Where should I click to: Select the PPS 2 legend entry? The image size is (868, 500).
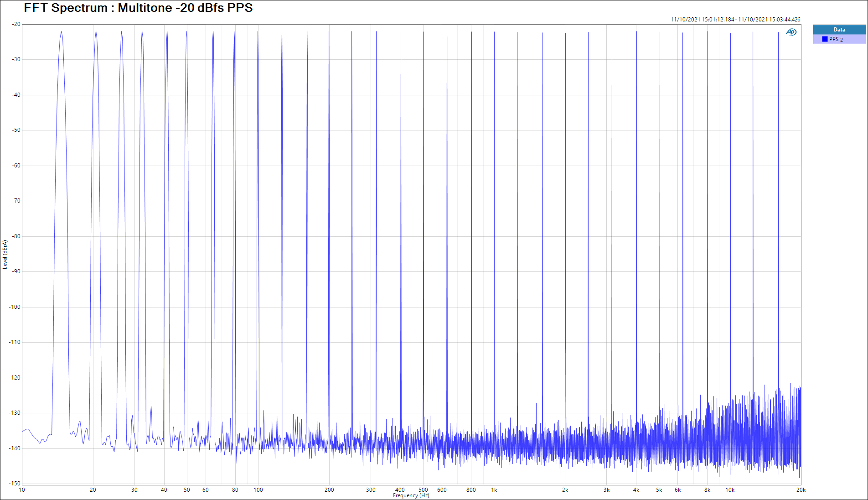[839, 39]
